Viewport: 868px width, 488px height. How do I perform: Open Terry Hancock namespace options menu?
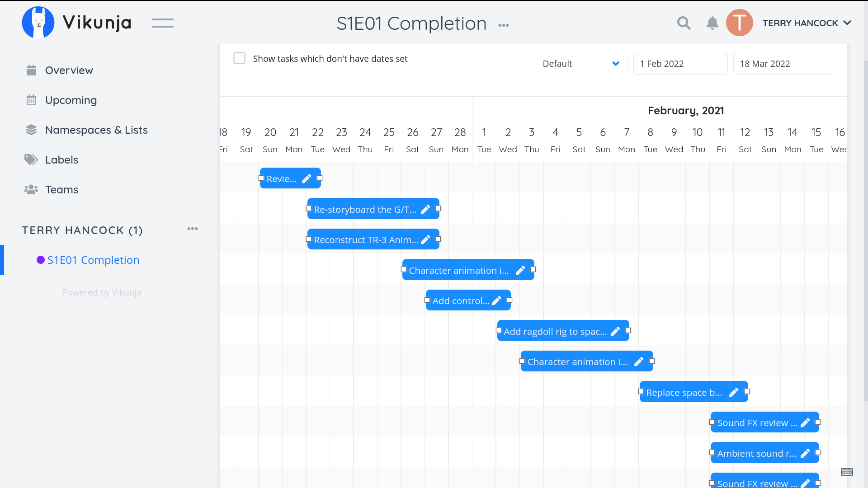point(193,229)
